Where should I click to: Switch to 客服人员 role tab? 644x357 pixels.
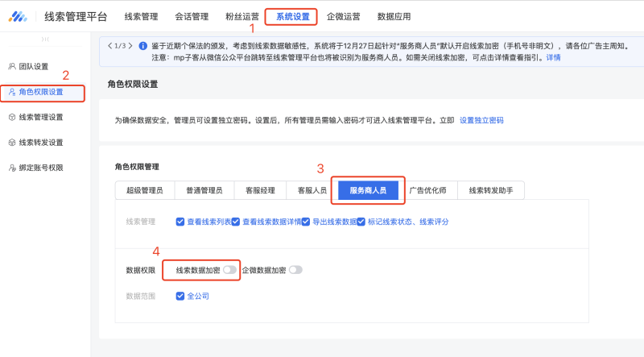(312, 190)
